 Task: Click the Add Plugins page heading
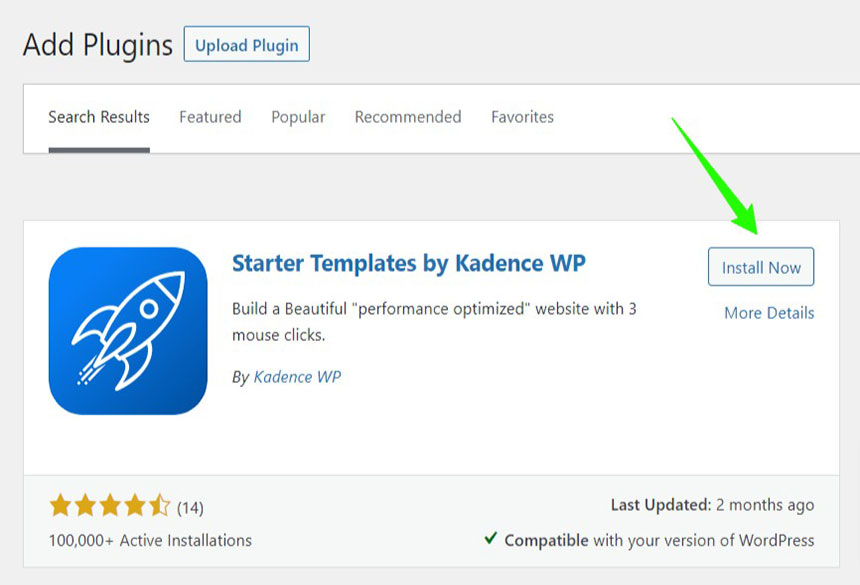pyautogui.click(x=98, y=45)
